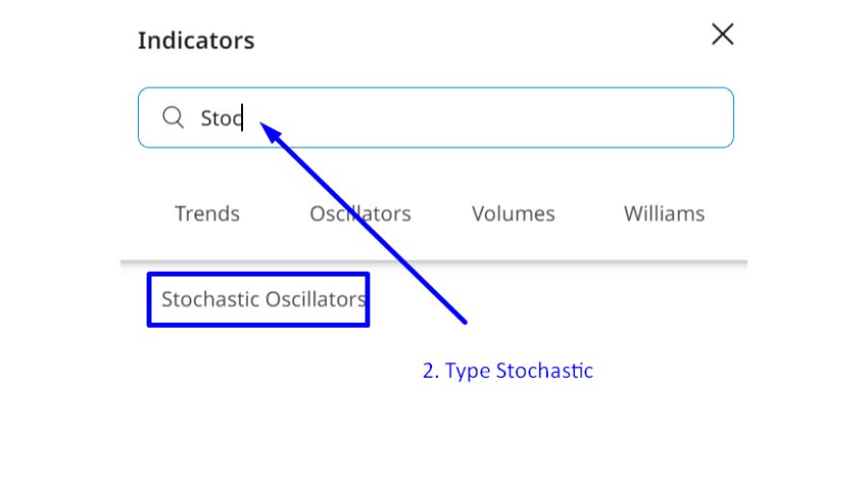Viewport: 868px width, 482px height.
Task: Click the Indicators dialog title
Action: pyautogui.click(x=196, y=40)
